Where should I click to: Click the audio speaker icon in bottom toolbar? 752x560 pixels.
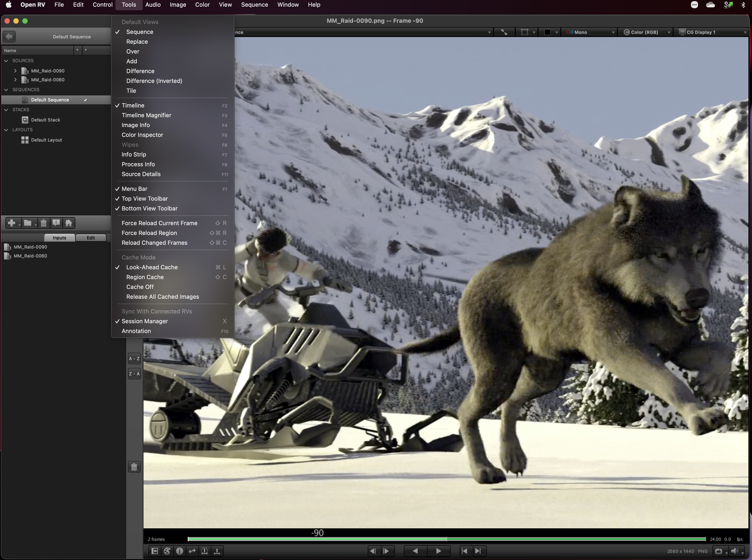pyautogui.click(x=734, y=551)
